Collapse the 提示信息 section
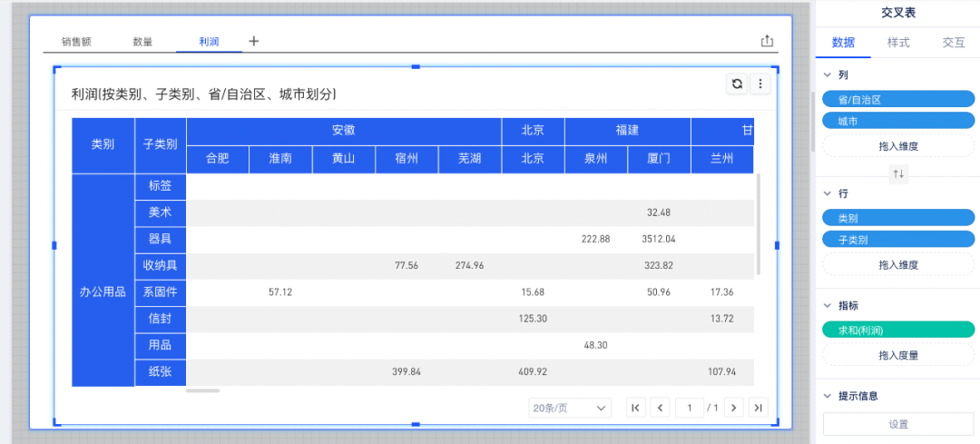 827,396
